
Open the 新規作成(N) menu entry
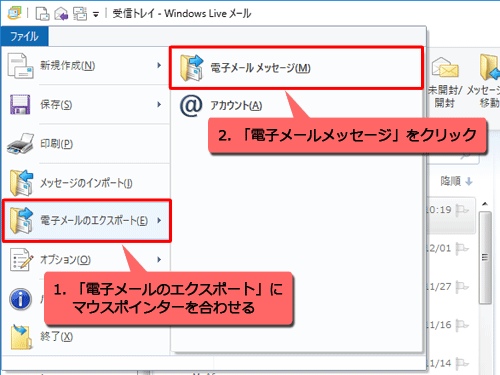point(86,66)
